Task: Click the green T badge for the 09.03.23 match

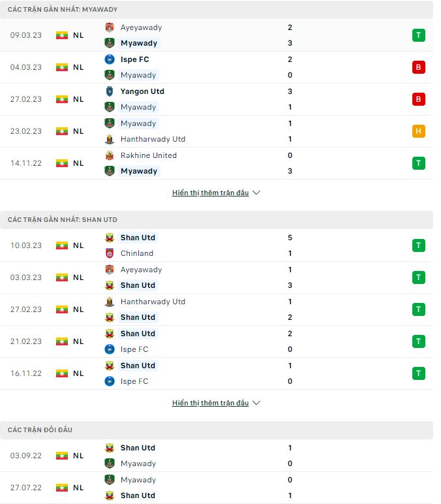Action: (x=419, y=35)
